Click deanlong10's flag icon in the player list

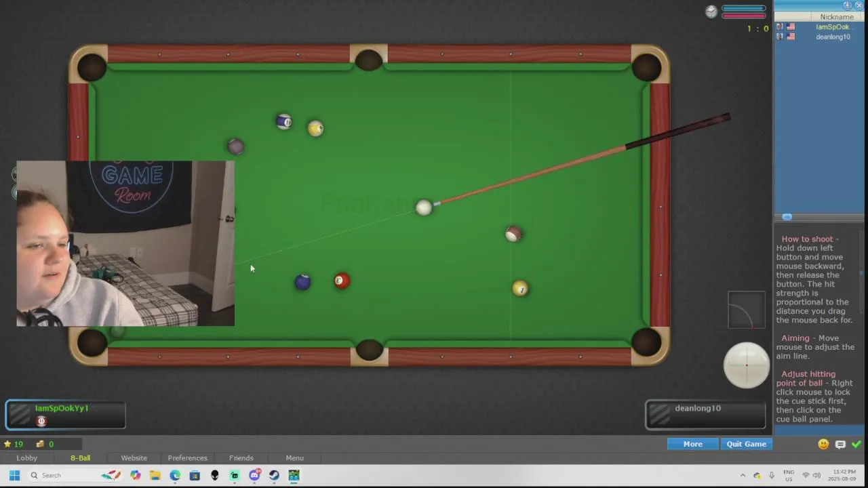pos(791,37)
